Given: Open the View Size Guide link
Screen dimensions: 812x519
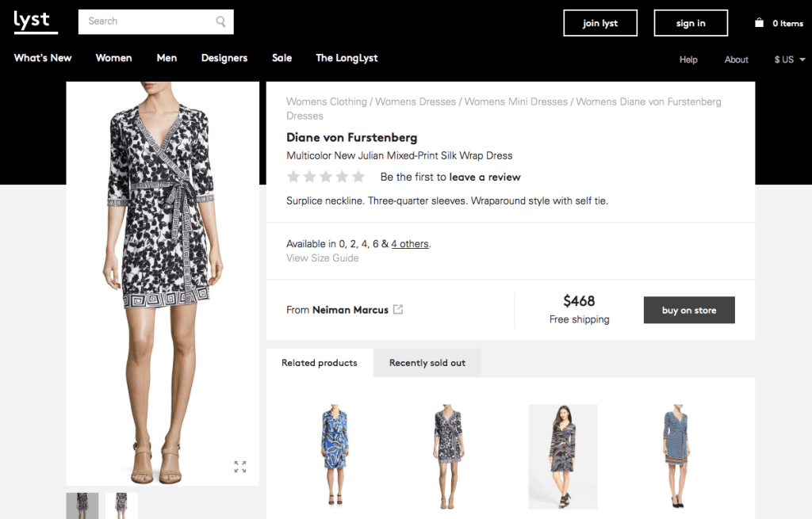Looking at the screenshot, I should coord(323,258).
